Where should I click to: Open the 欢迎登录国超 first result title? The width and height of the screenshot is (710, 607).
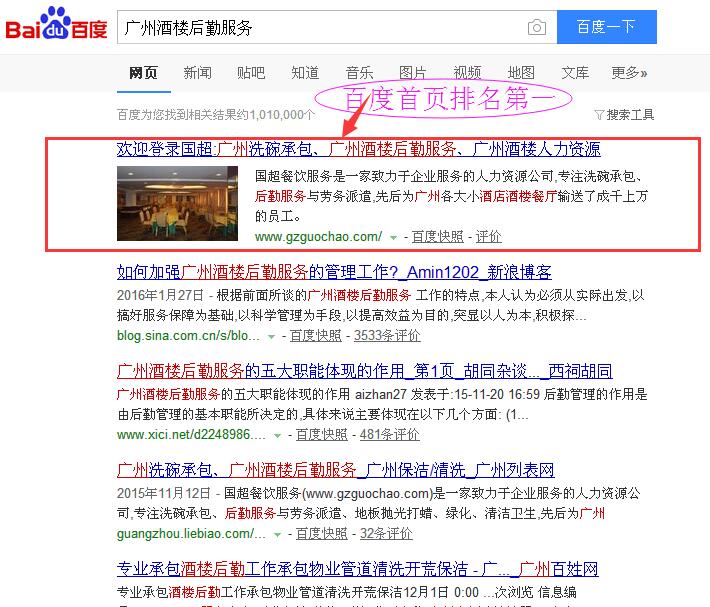(x=359, y=149)
